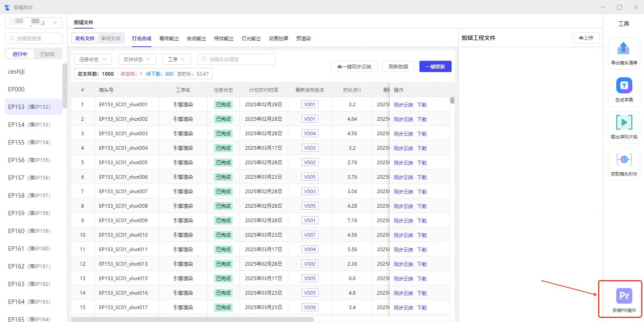Expand the 工序 dropdown filter
644x322 pixels.
(x=176, y=59)
